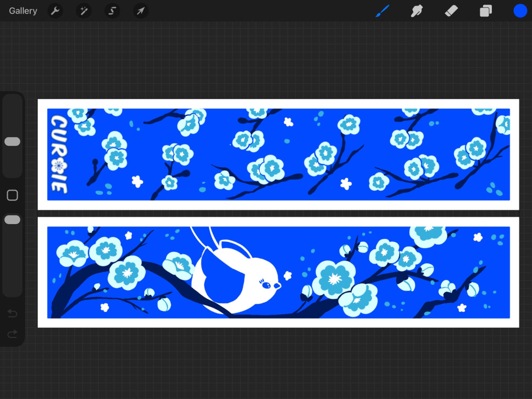The image size is (532, 399).
Task: Tap the square Modify button in sidebar
Action: click(x=12, y=195)
